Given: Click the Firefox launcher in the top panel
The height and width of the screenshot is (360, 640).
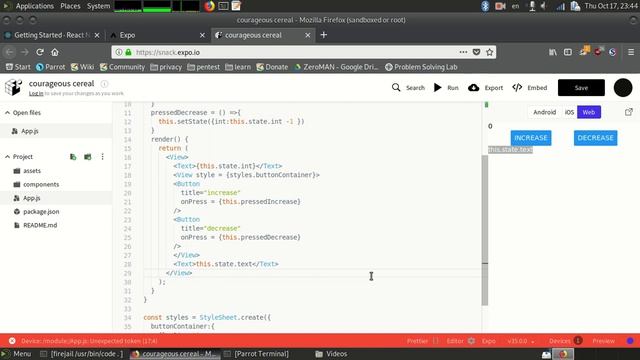Looking at the screenshot, I should click(x=209, y=6).
